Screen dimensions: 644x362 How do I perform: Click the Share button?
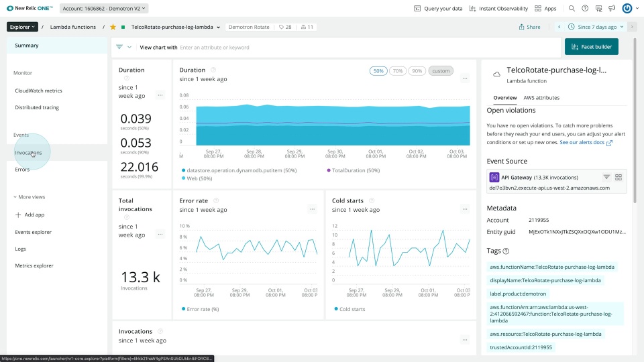tap(529, 27)
